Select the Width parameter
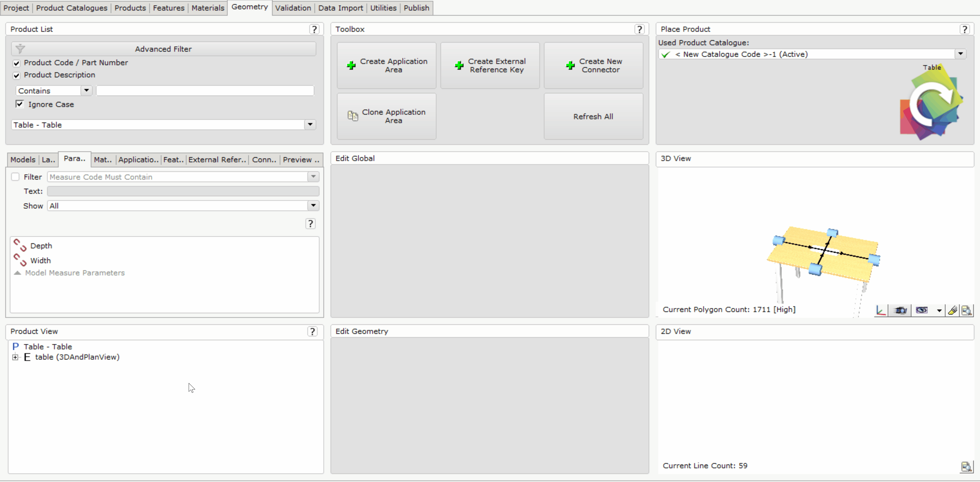980x482 pixels. 40,261
